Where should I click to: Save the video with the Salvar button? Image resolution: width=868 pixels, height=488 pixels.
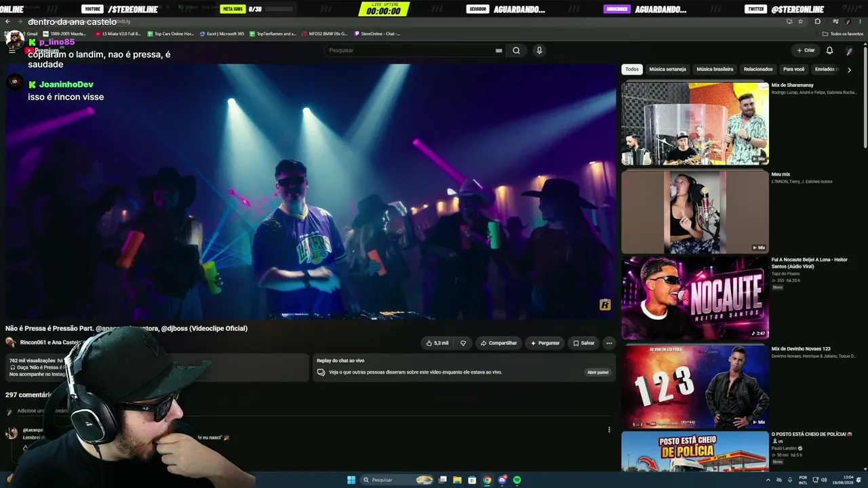tap(583, 343)
